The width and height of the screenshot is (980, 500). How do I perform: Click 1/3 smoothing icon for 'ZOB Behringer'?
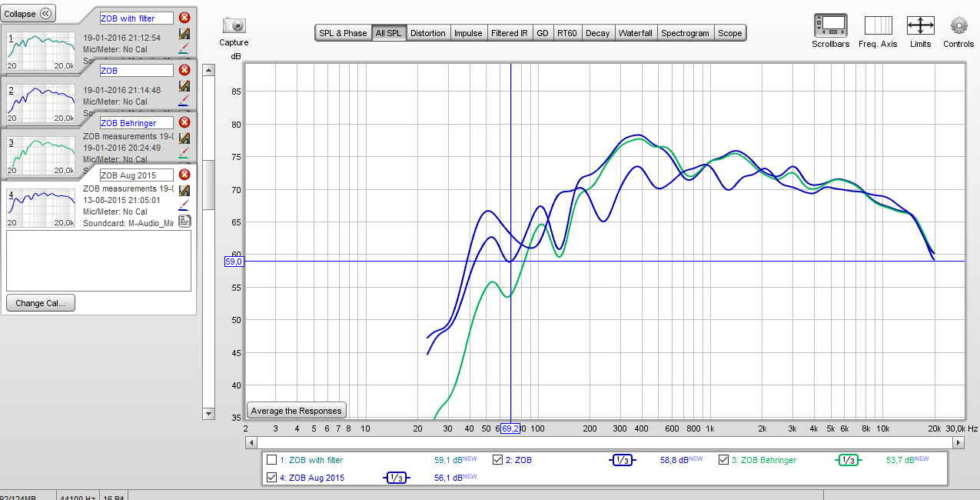(x=848, y=460)
